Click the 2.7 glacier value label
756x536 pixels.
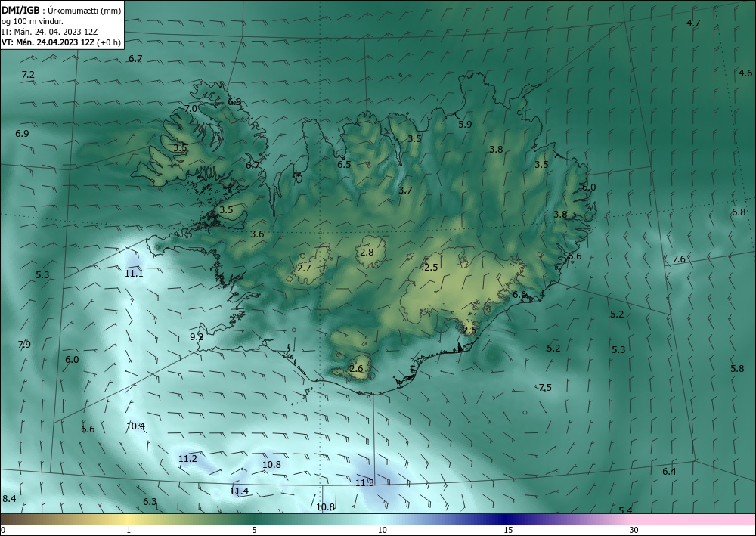point(304,268)
